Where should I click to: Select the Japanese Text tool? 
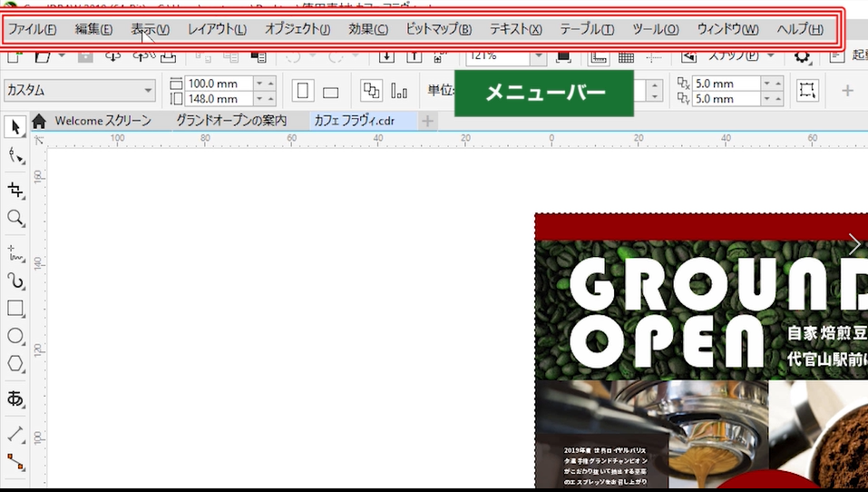[x=15, y=398]
